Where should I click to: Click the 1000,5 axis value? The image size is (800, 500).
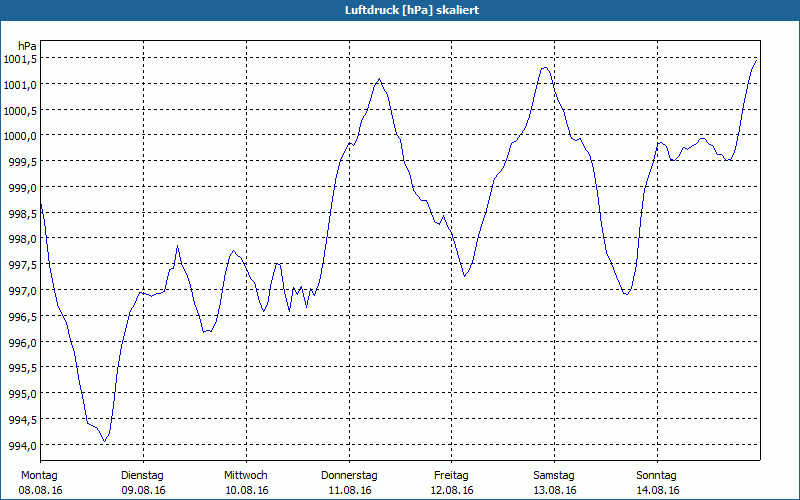pos(20,111)
